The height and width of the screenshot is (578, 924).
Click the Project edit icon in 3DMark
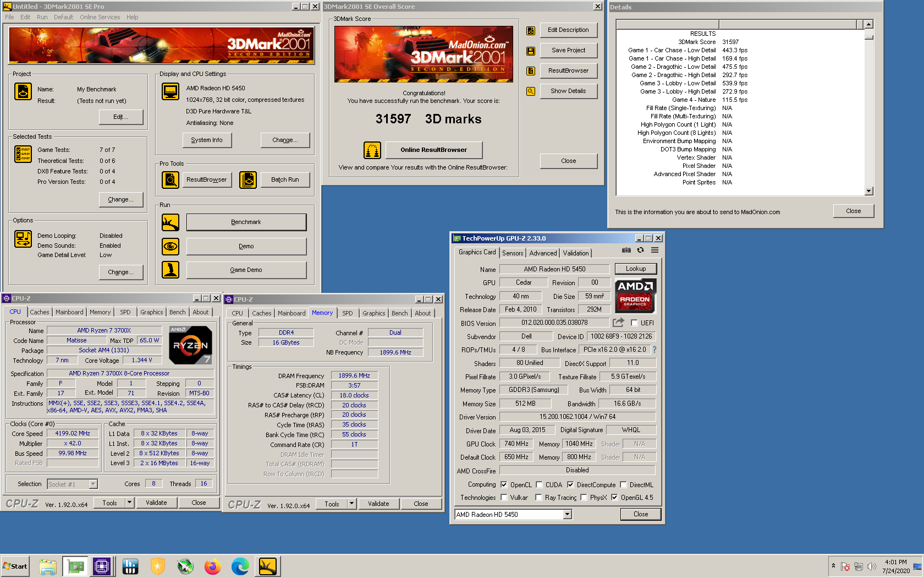click(23, 91)
